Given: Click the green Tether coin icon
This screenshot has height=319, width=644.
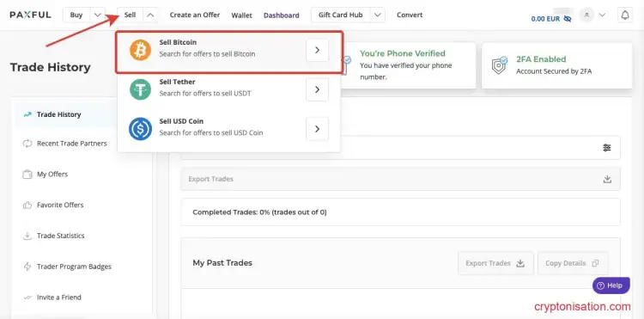Looking at the screenshot, I should tap(141, 89).
